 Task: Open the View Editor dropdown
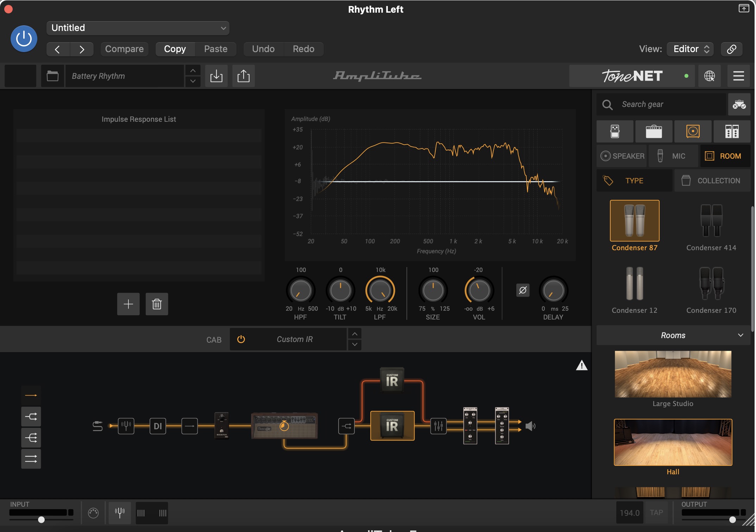tap(690, 49)
